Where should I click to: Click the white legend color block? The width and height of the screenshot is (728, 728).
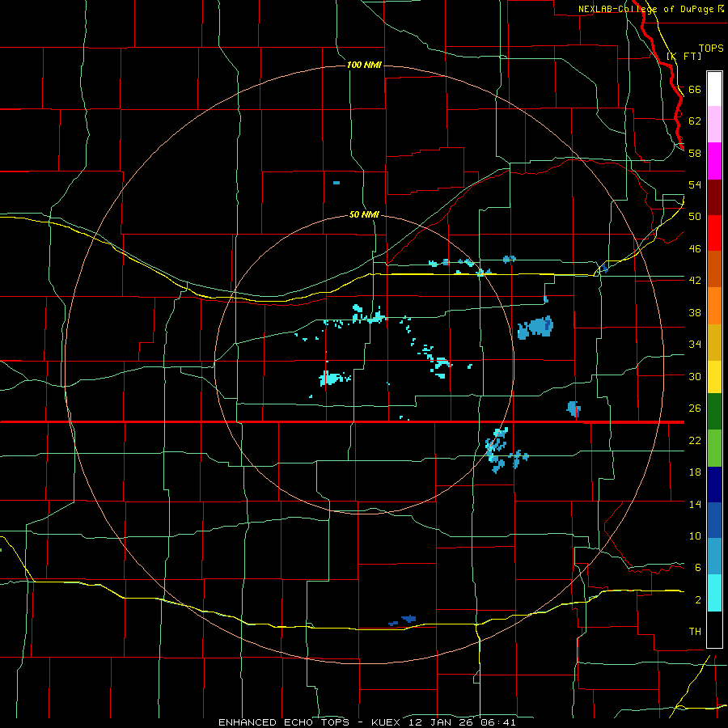[x=714, y=89]
